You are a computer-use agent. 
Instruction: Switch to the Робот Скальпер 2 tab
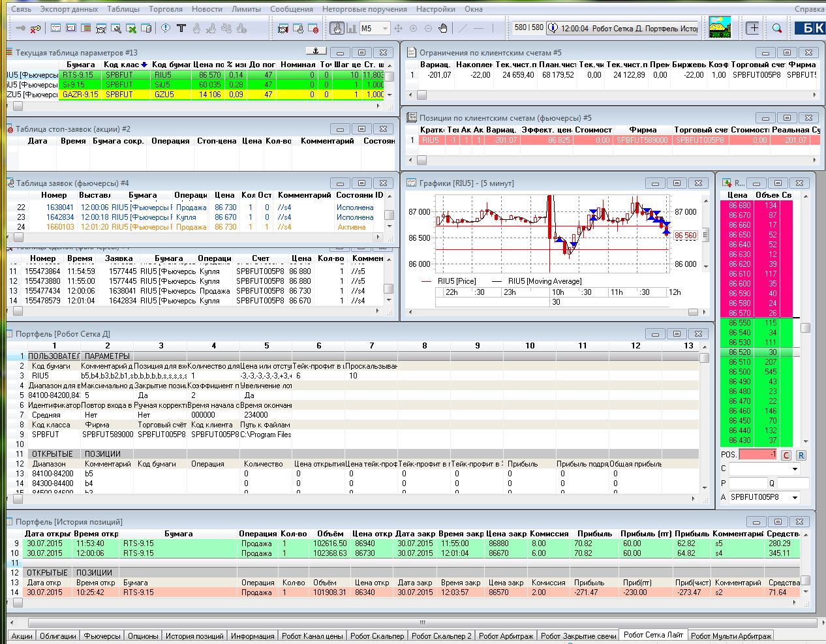click(x=440, y=636)
